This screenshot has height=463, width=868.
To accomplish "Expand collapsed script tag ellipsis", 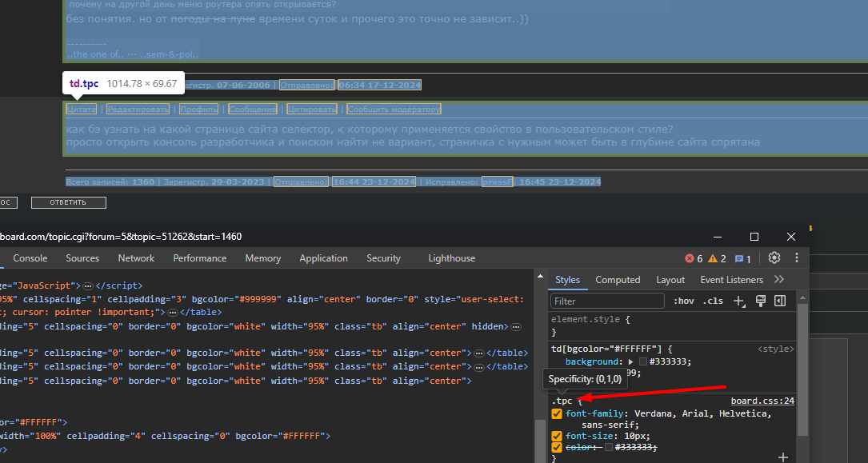I will tap(87, 286).
